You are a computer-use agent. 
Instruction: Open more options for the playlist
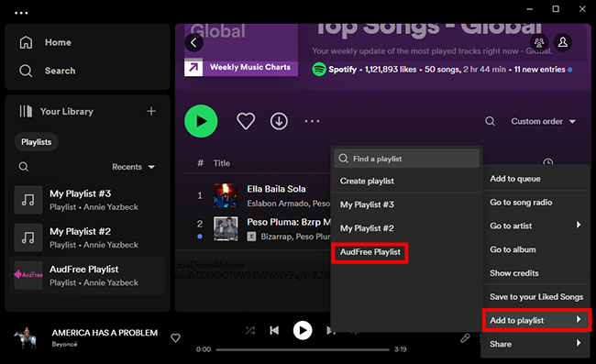[x=312, y=121]
